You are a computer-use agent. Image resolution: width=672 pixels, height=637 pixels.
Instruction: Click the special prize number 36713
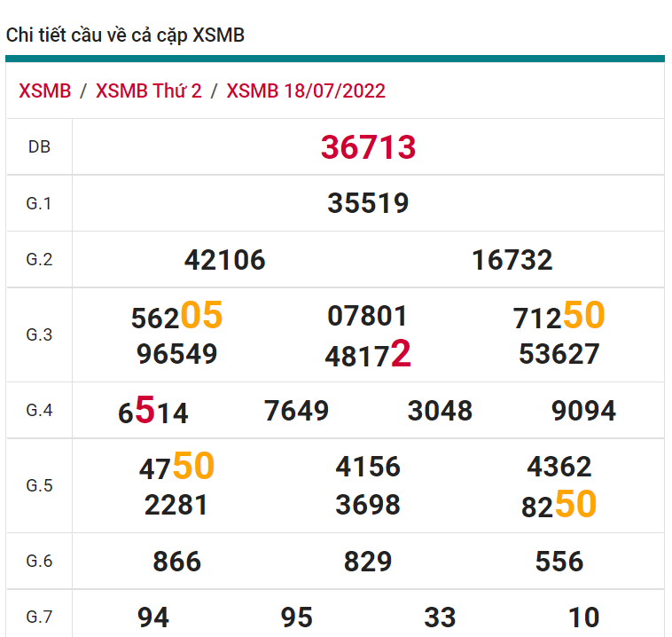[368, 147]
